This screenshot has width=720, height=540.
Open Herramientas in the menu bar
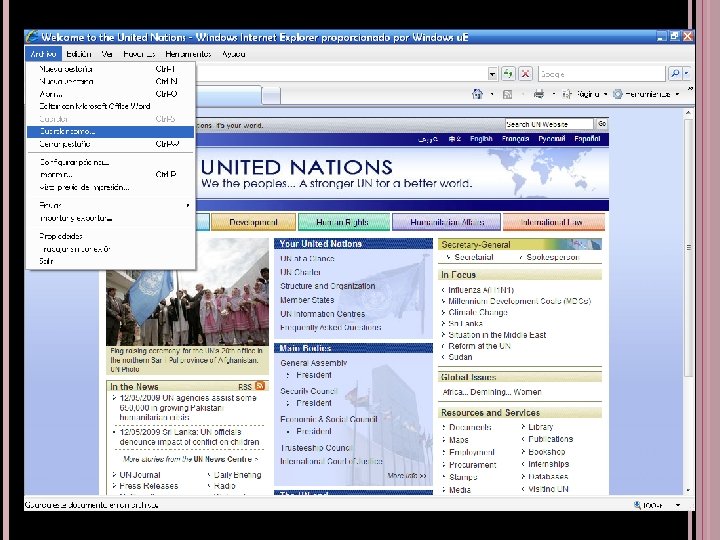(x=188, y=54)
